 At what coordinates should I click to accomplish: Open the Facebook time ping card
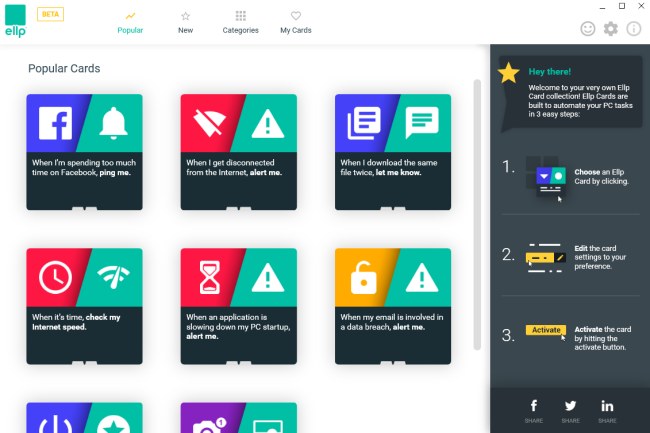click(85, 152)
